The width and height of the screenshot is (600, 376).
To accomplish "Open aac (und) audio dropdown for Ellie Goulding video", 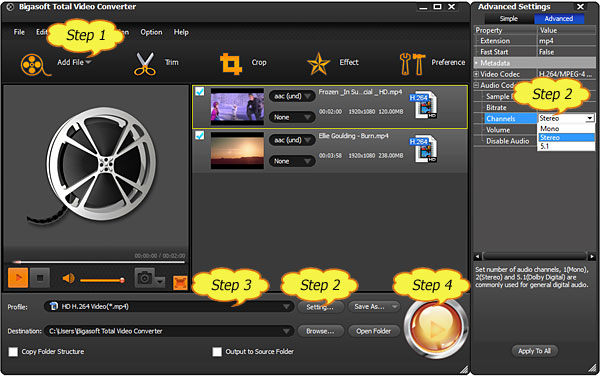I will click(292, 140).
